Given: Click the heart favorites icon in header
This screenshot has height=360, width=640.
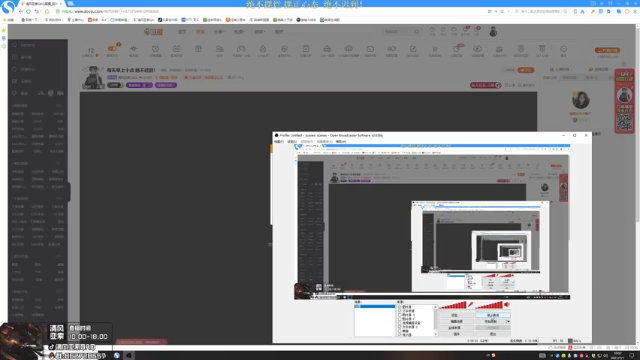Looking at the screenshot, I should coord(443,30).
